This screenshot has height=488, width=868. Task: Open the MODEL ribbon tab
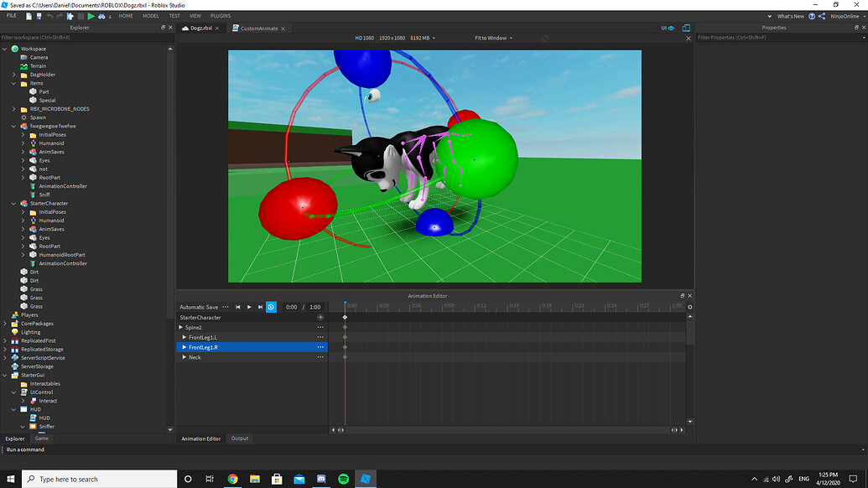151,16
